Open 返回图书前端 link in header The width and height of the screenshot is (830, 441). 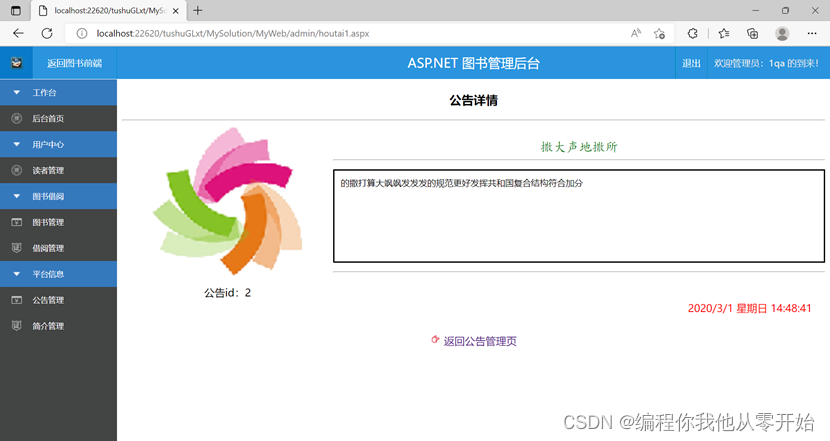[75, 64]
